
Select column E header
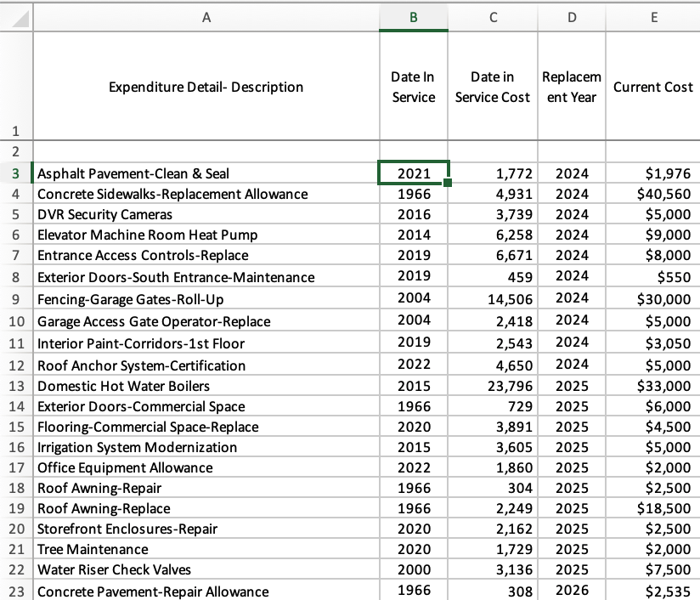pos(652,14)
